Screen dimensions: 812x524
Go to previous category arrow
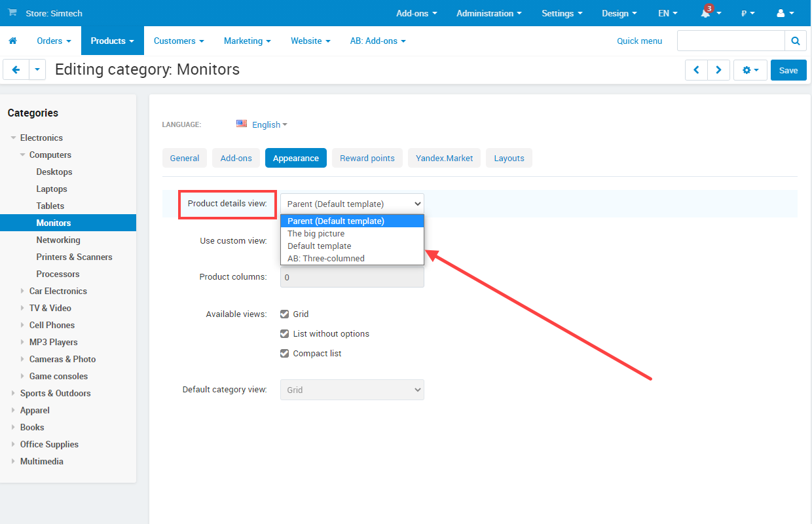click(x=696, y=70)
